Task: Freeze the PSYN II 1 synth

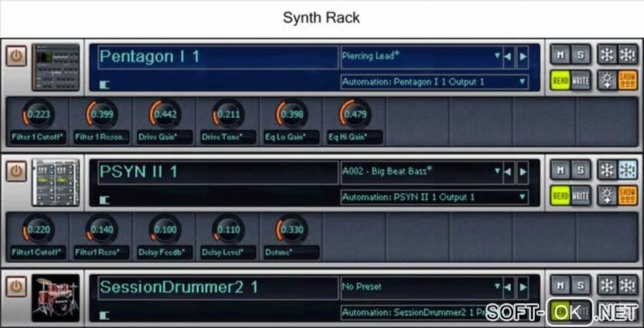Action: [x=607, y=170]
